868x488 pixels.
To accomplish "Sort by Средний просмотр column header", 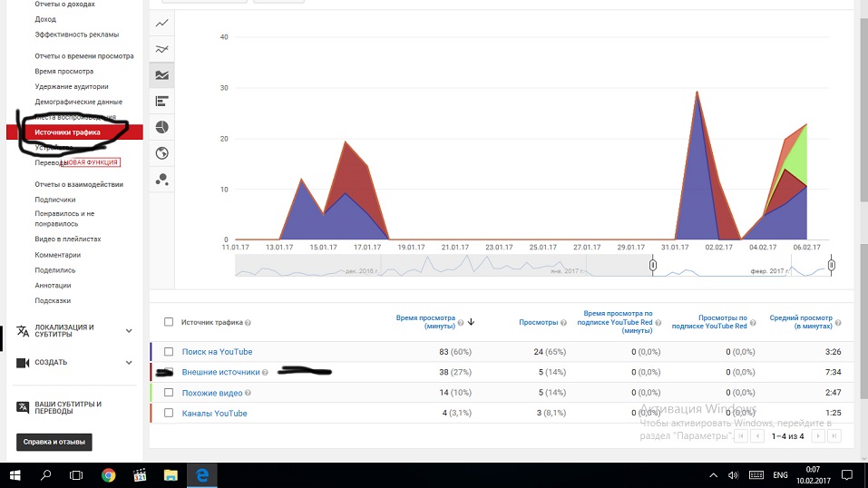I will (801, 322).
